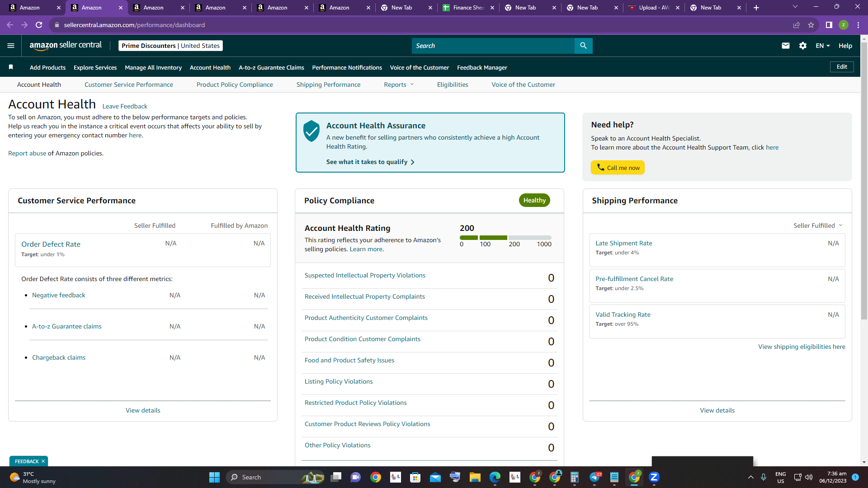
Task: Open Suspected Intellectual Property Violations
Action: click(365, 275)
